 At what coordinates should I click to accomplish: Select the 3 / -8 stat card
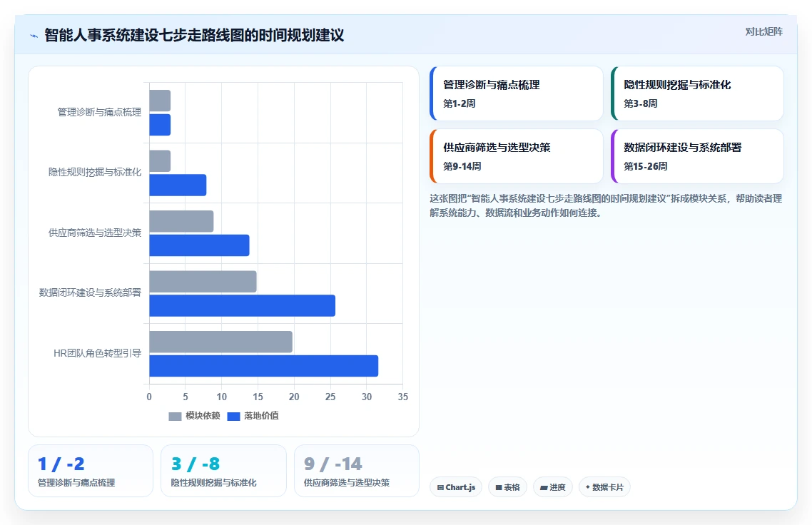point(224,471)
